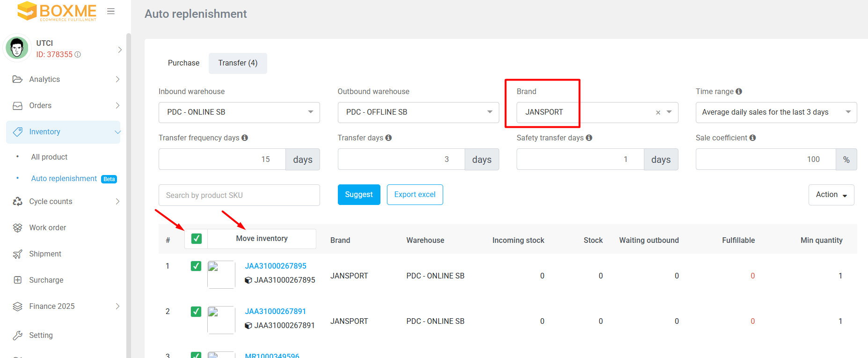This screenshot has width=868, height=358.
Task: Click the info icon beside Transfer frequency days
Action: tap(245, 138)
